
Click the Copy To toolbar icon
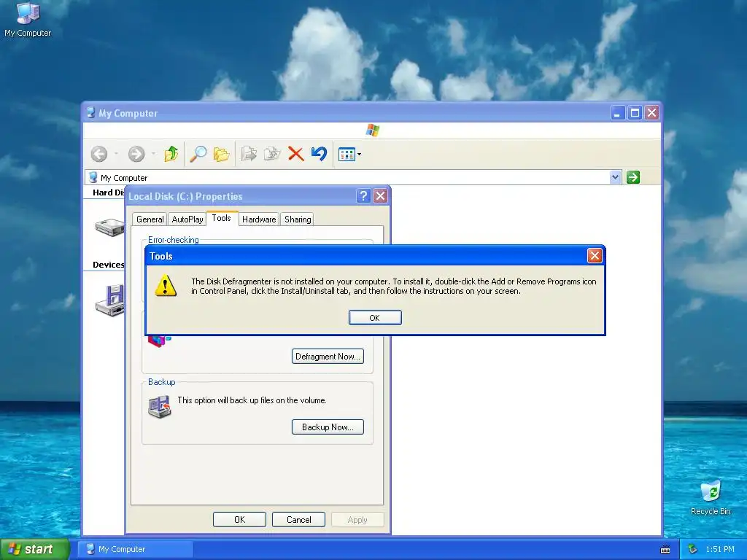272,154
